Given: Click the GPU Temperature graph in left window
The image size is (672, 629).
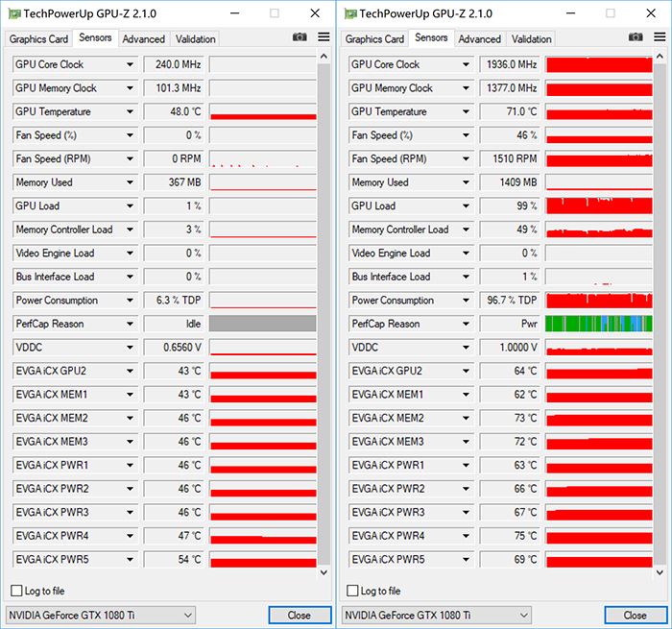Looking at the screenshot, I should click(x=262, y=111).
